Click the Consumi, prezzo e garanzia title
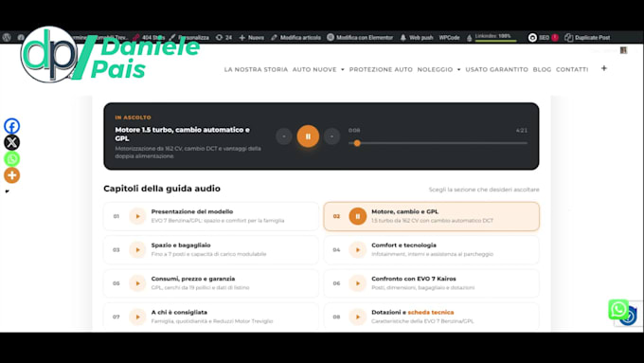Screen dimensions: 644x363 point(193,279)
